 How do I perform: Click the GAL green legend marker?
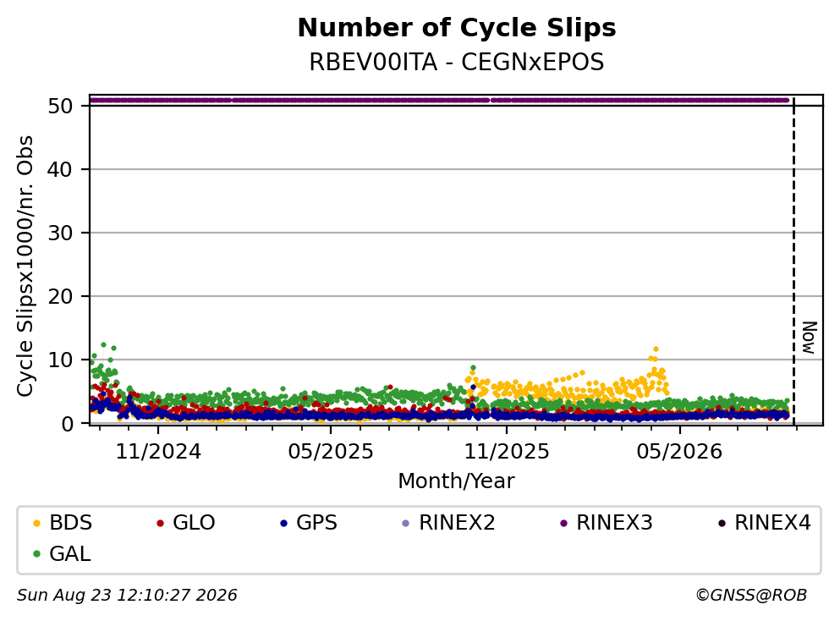tap(36, 554)
